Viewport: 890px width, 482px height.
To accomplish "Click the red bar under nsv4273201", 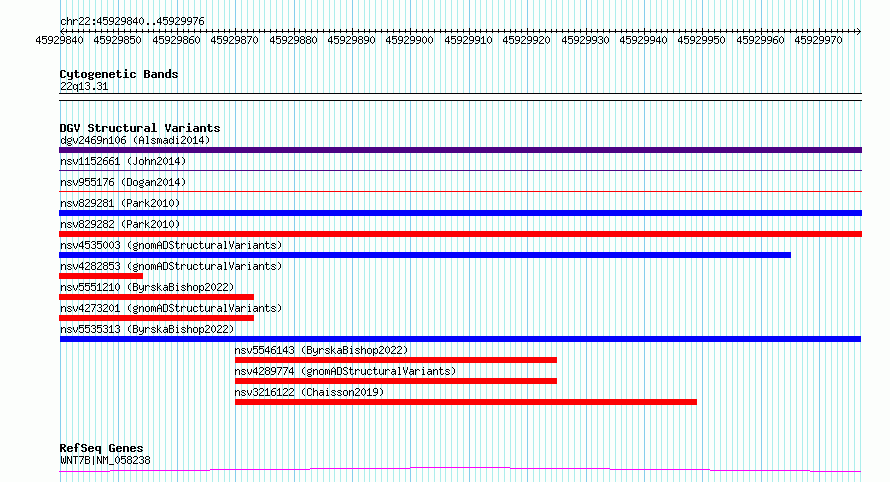I will (157, 318).
